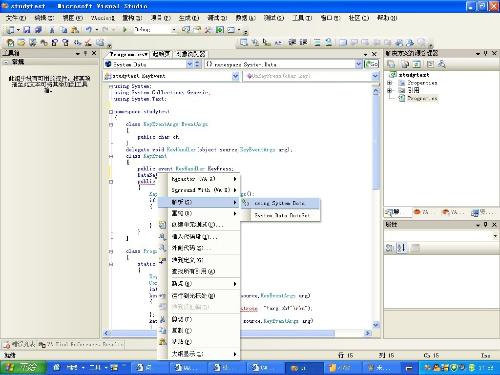Viewport: 500px width, 375px height.
Task: Start debugging with the green play icon
Action: [x=125, y=30]
